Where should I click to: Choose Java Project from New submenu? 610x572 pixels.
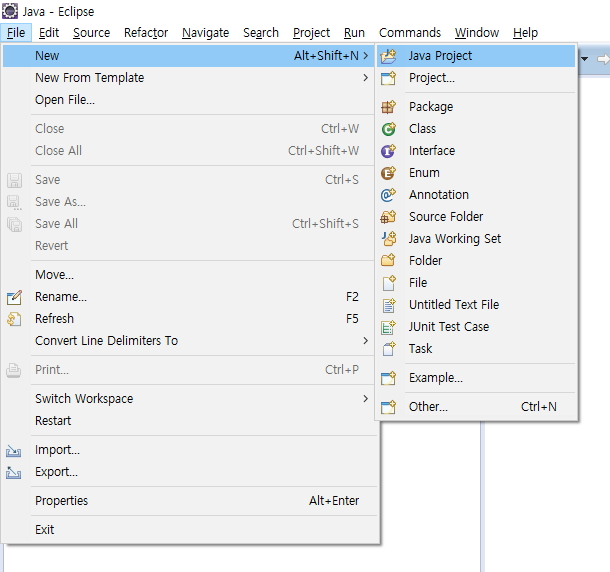click(476, 56)
